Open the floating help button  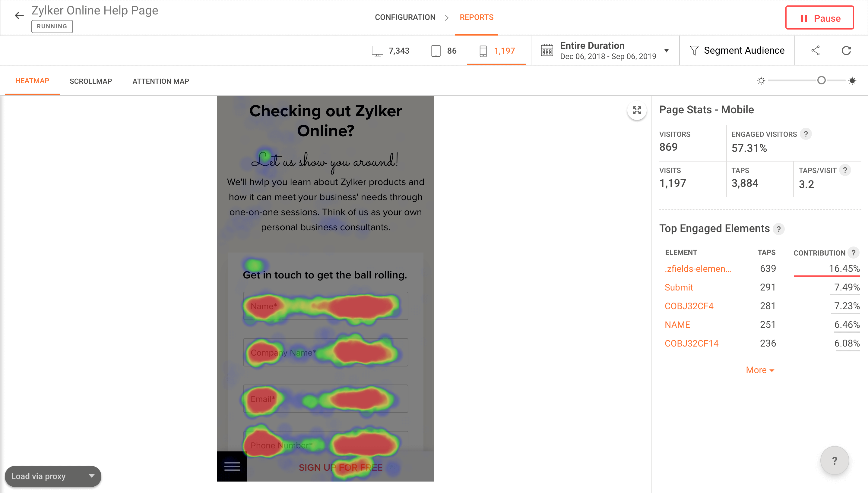[x=834, y=460]
